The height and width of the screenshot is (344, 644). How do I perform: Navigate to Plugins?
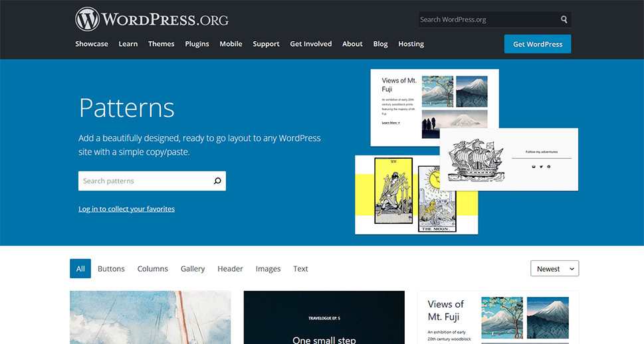[197, 44]
